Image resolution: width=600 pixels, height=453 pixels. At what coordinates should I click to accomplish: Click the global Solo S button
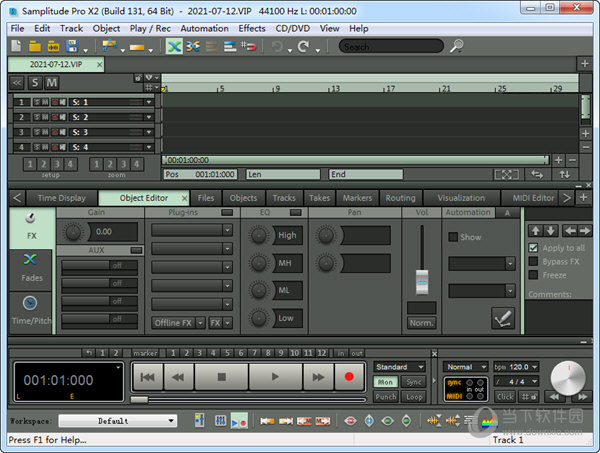35,83
